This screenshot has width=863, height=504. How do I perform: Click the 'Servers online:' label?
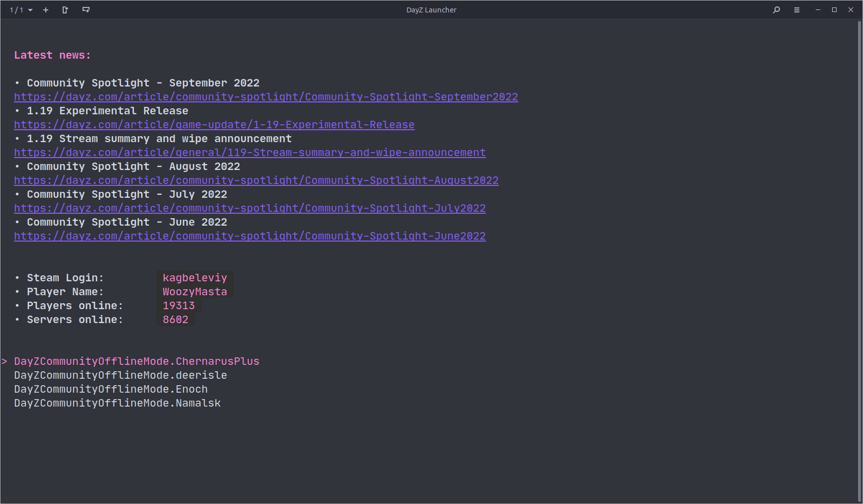[75, 320]
